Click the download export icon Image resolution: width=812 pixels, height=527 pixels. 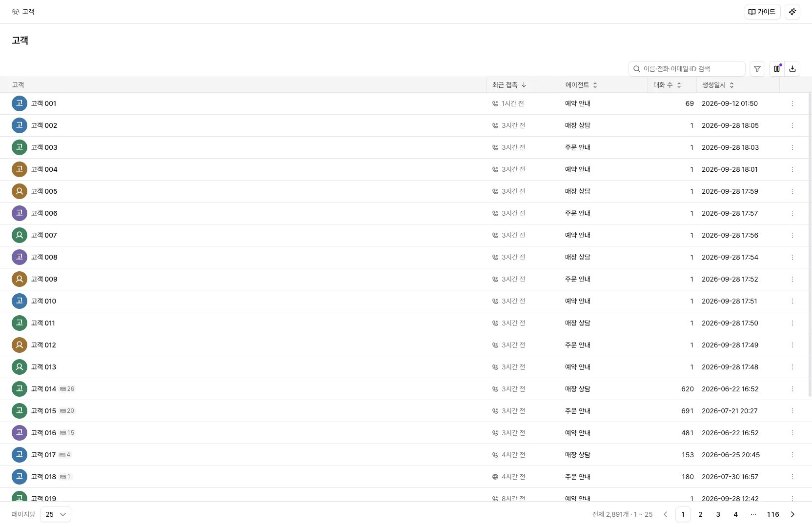[x=792, y=69]
